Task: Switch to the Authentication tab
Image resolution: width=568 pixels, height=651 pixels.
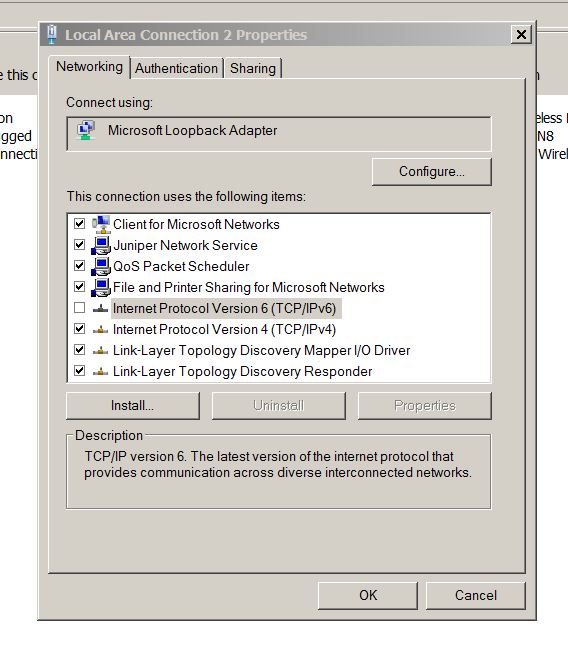Action: coord(176,68)
